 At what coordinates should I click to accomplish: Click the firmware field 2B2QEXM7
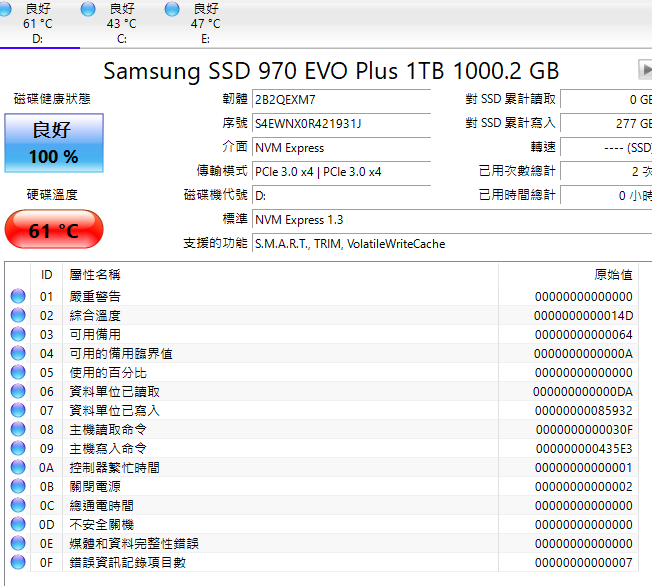(341, 99)
